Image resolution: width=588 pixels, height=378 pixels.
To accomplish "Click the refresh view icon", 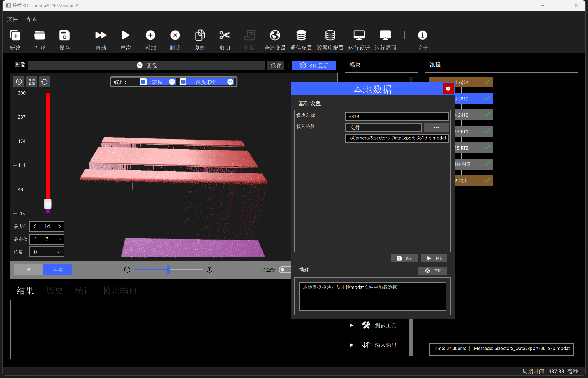I will click(45, 82).
